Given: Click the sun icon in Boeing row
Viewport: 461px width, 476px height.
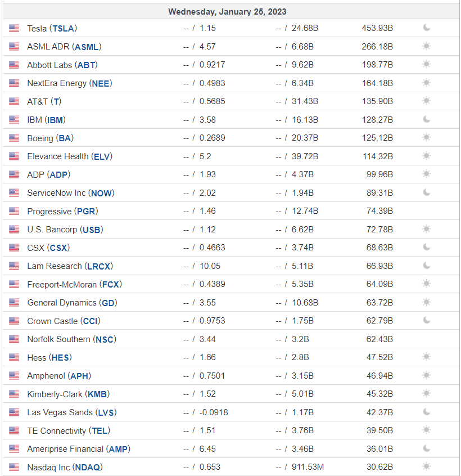Looking at the screenshot, I should click(x=426, y=137).
